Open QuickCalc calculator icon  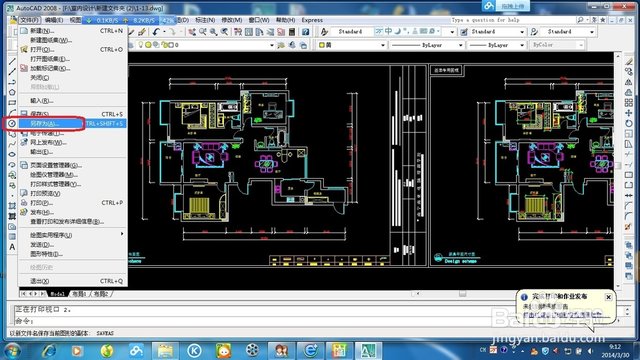(x=292, y=31)
